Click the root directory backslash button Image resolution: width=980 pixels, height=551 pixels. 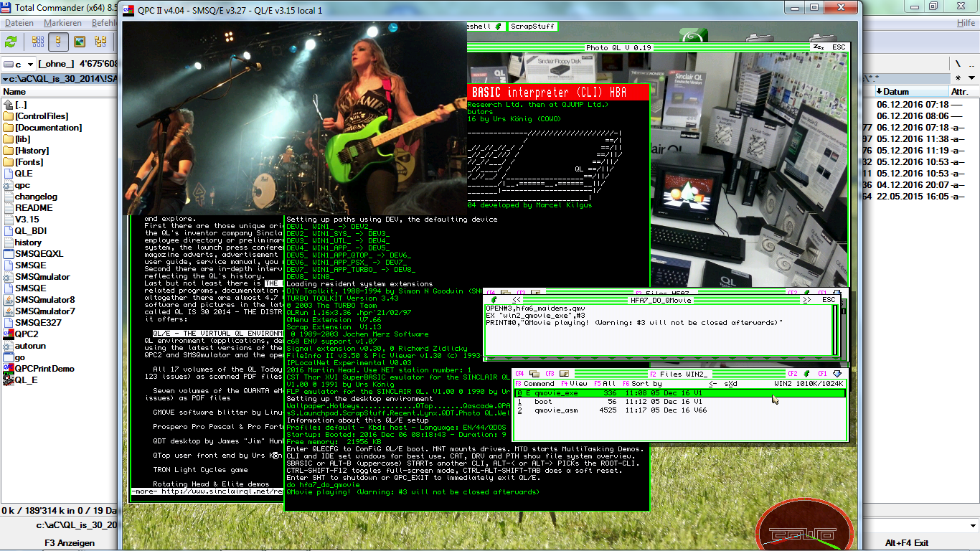958,64
